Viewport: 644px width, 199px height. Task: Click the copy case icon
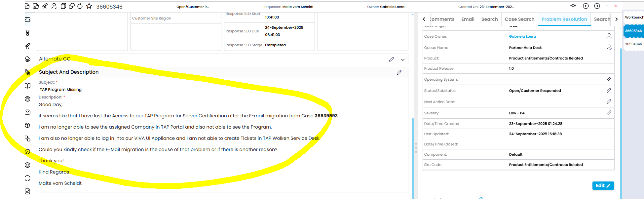tap(63, 6)
